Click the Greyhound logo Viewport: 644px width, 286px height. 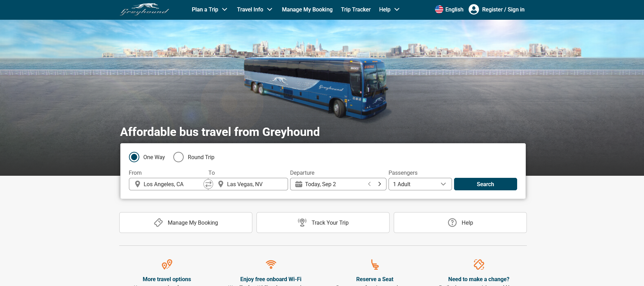[x=145, y=9]
